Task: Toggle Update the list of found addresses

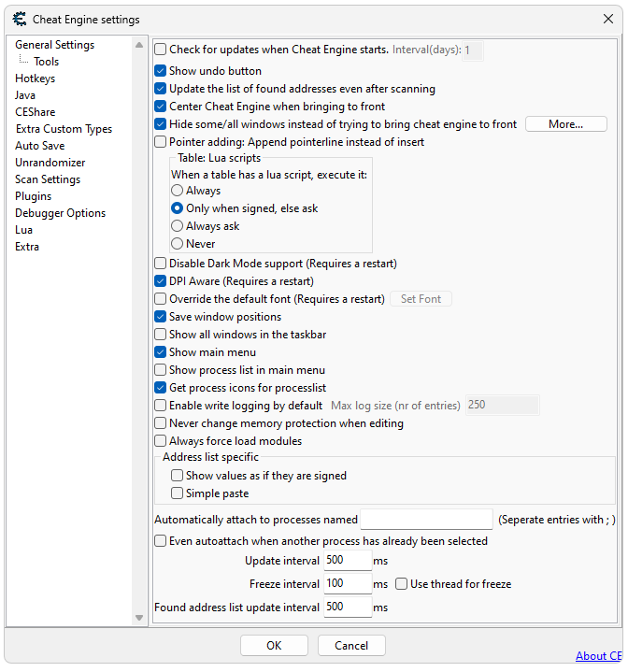Action: pos(160,89)
